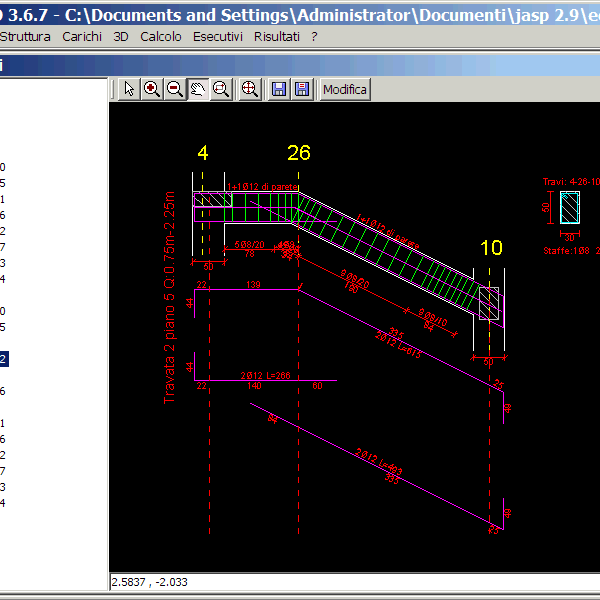The width and height of the screenshot is (600, 600).
Task: Click the hatched column at node 4
Action: 213,199
